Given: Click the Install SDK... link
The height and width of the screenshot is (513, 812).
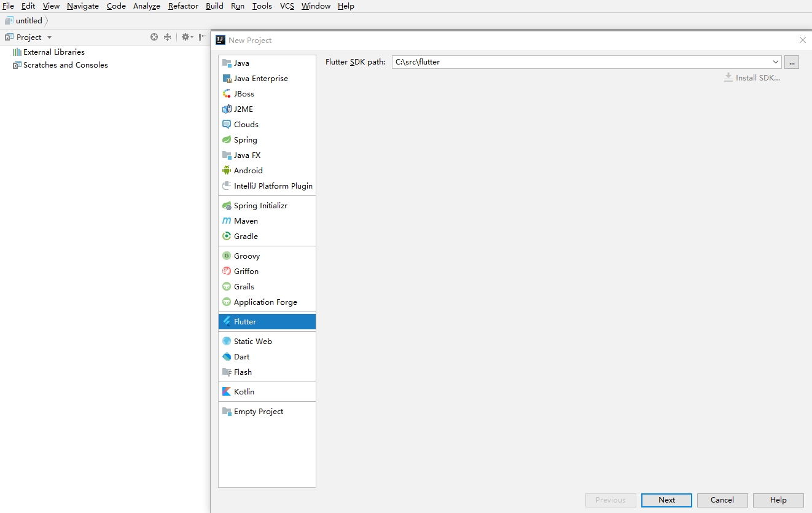Looking at the screenshot, I should (x=752, y=78).
